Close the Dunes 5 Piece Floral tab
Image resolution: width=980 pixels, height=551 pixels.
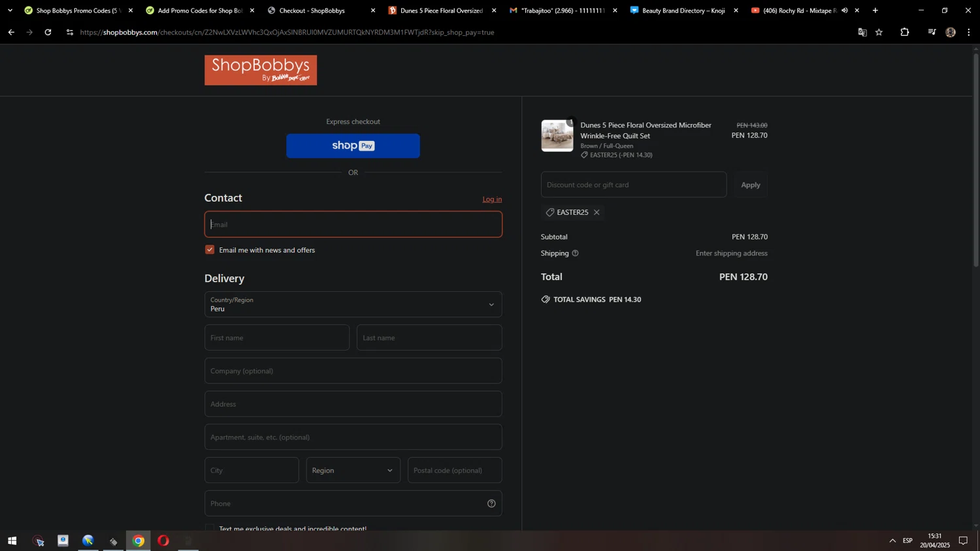click(494, 10)
